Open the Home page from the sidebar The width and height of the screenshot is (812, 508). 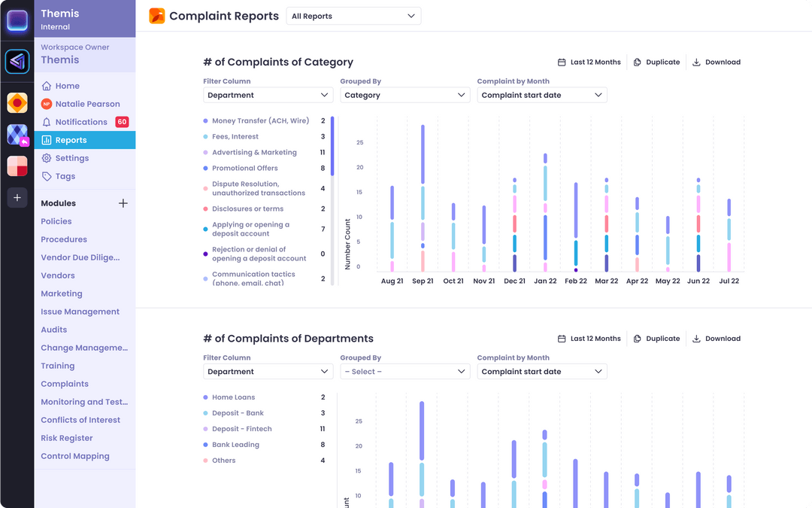(67, 86)
